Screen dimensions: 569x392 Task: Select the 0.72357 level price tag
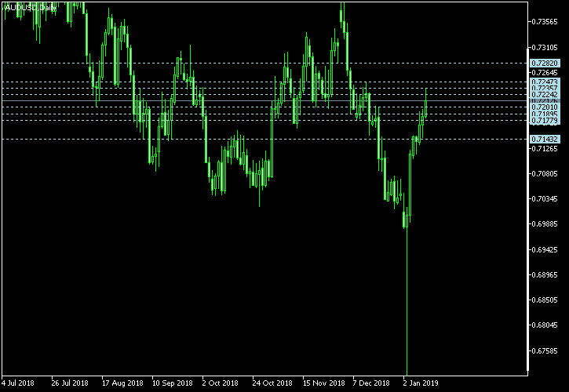click(x=545, y=88)
